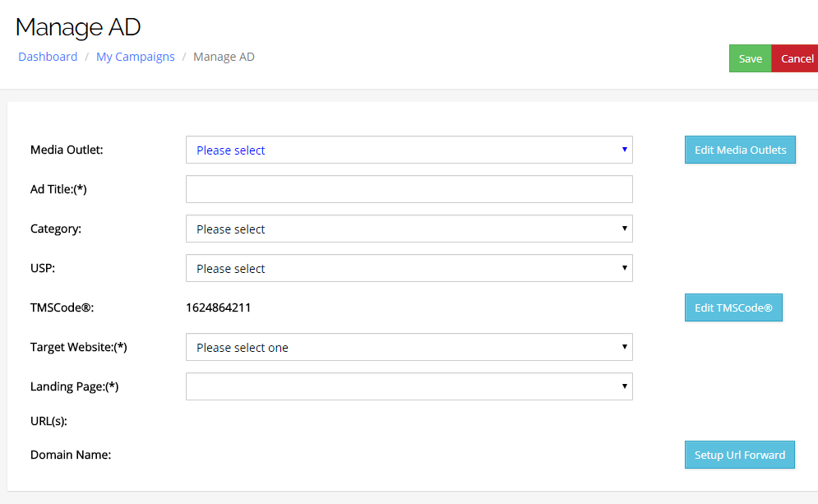Go to Dashboard via breadcrumb link

tap(48, 57)
